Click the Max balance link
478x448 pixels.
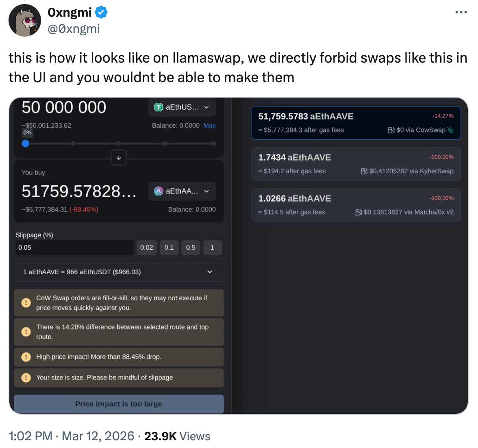click(x=209, y=126)
